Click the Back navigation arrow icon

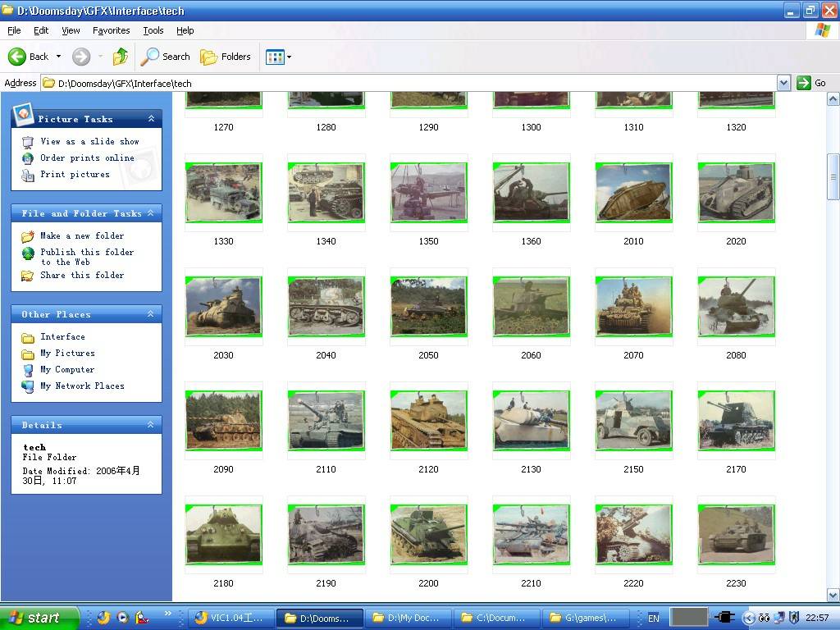18,57
